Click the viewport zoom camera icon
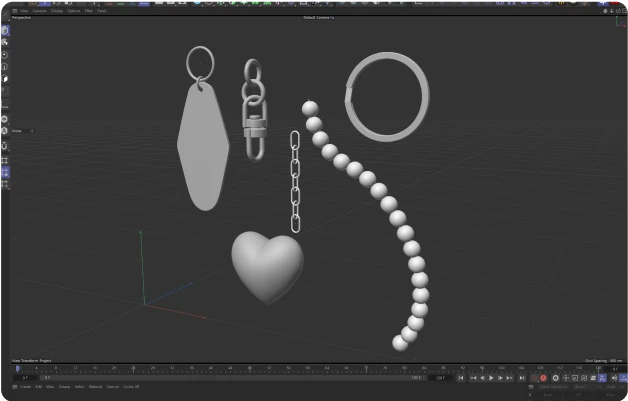Viewport: 628px width, 401px height. coord(612,11)
